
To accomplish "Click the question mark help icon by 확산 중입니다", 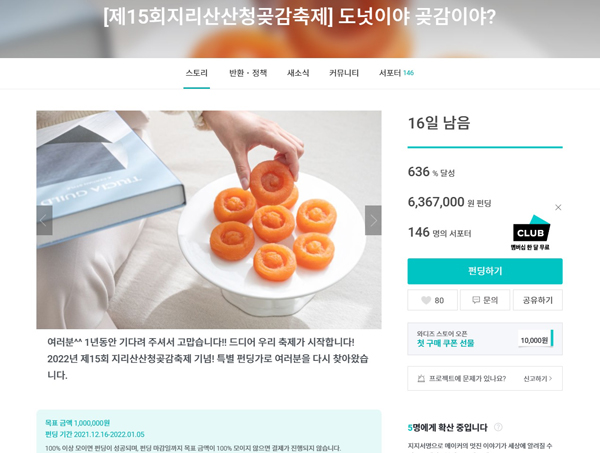I will 498,427.
